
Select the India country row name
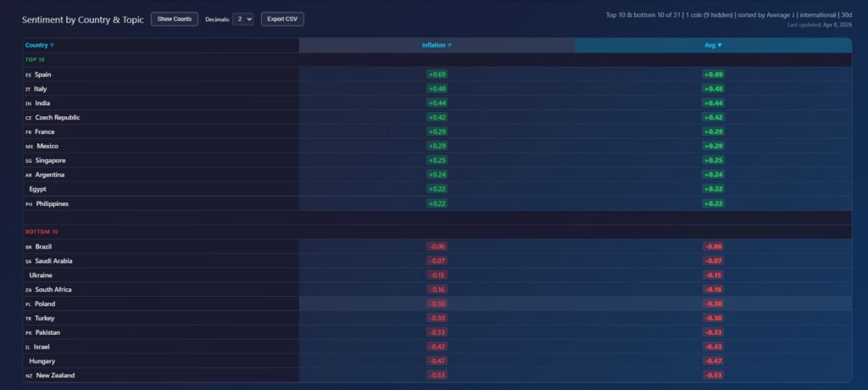tap(42, 103)
